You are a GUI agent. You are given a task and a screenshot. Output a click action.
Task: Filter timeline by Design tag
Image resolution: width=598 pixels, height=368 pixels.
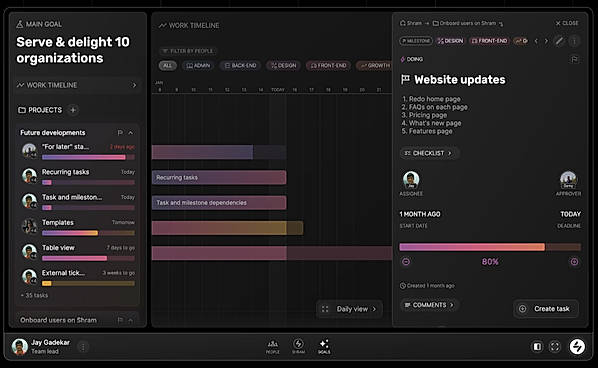point(284,66)
